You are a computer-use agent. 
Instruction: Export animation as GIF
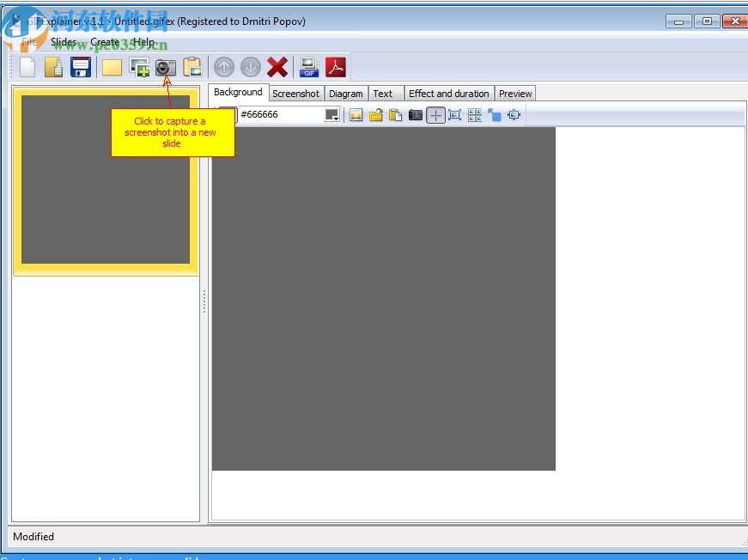pos(309,67)
